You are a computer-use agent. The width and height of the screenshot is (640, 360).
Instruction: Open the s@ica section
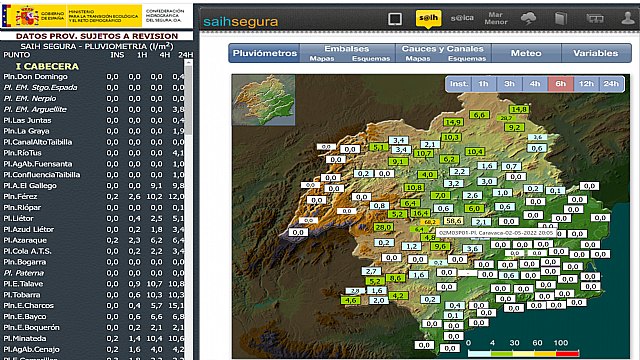(x=462, y=18)
